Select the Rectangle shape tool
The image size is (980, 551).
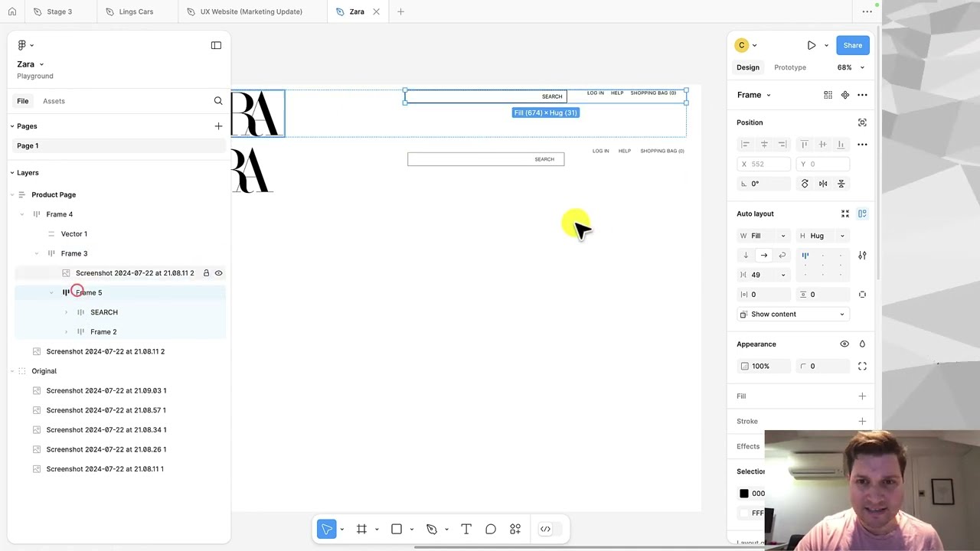coord(397,529)
